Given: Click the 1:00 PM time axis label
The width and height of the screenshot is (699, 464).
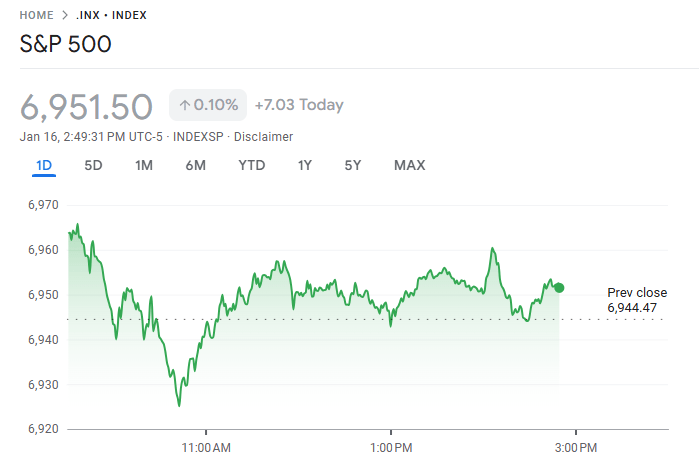Looking at the screenshot, I should [x=391, y=445].
